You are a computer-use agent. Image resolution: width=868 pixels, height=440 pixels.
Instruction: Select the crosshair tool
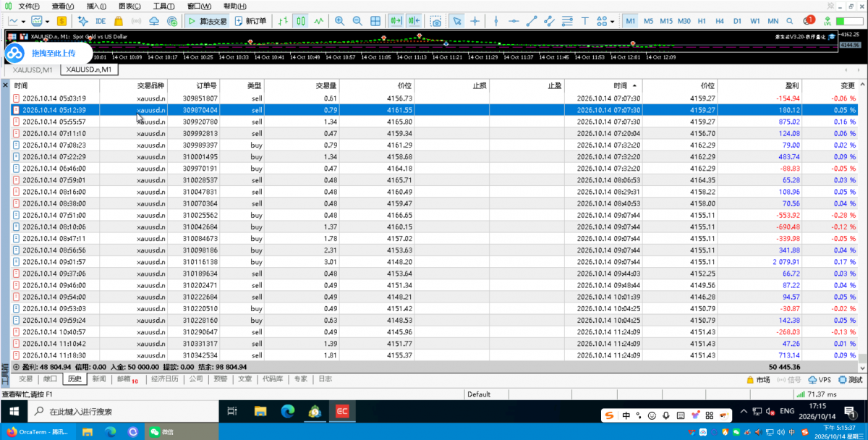[475, 21]
